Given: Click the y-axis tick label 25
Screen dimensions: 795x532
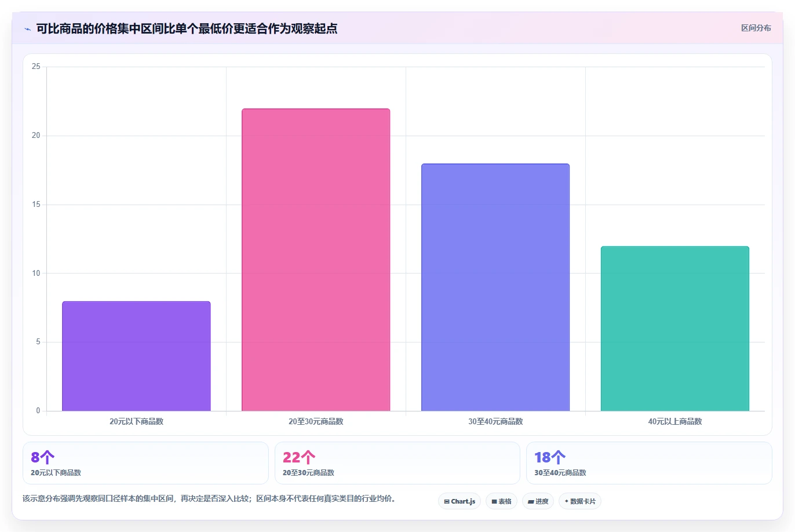Looking at the screenshot, I should pos(36,67).
